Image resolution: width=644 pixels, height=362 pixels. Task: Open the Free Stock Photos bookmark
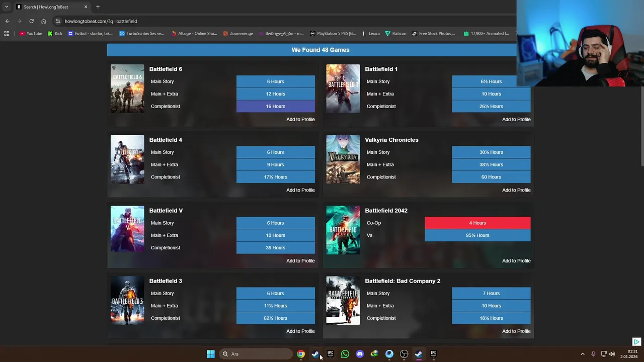click(433, 34)
